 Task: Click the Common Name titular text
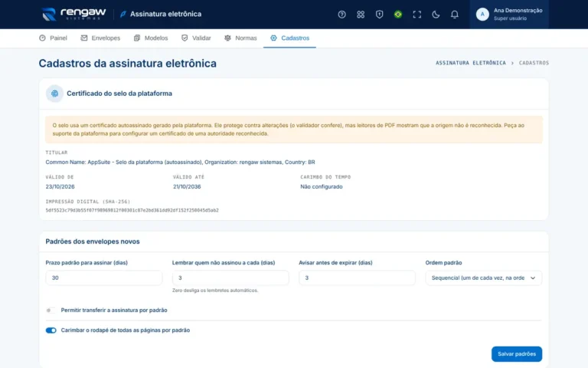pos(181,163)
